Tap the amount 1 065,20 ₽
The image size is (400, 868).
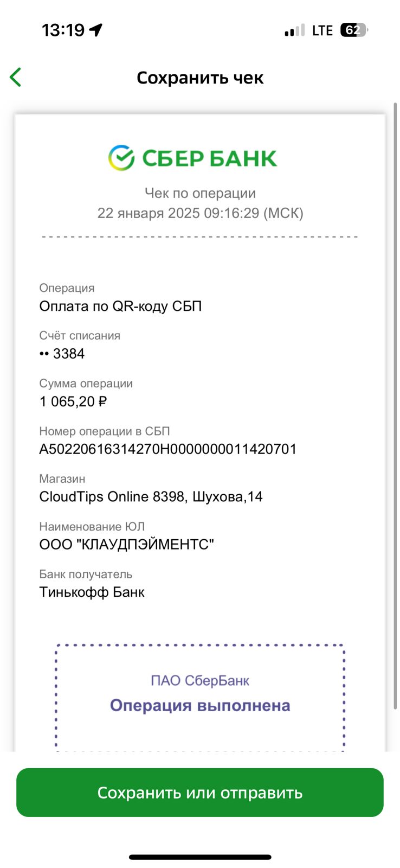pos(73,401)
